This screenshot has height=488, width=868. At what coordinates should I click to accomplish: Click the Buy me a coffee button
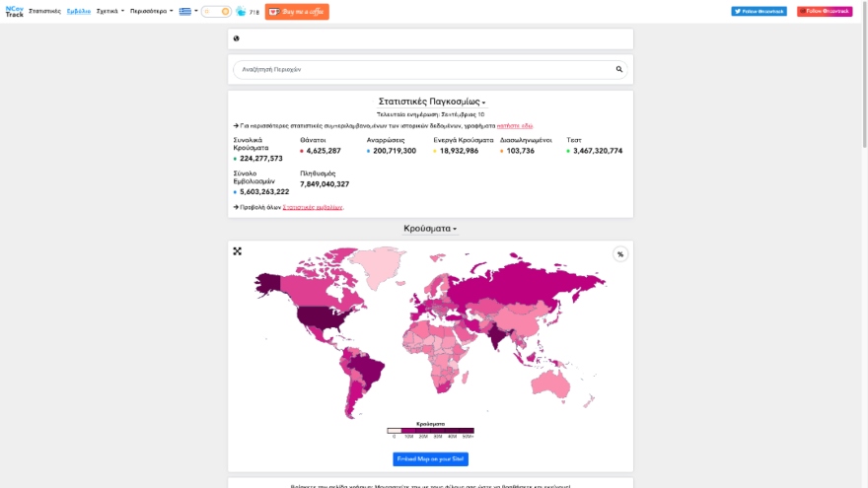[x=297, y=12]
